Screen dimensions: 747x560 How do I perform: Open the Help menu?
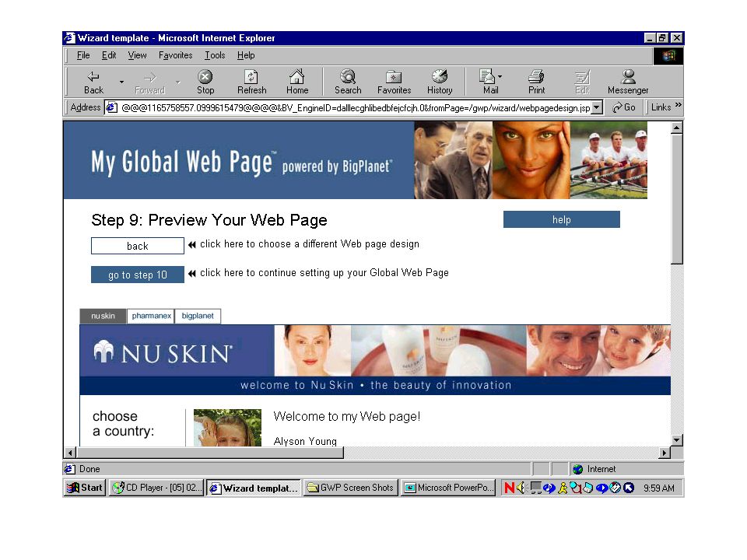click(x=246, y=55)
